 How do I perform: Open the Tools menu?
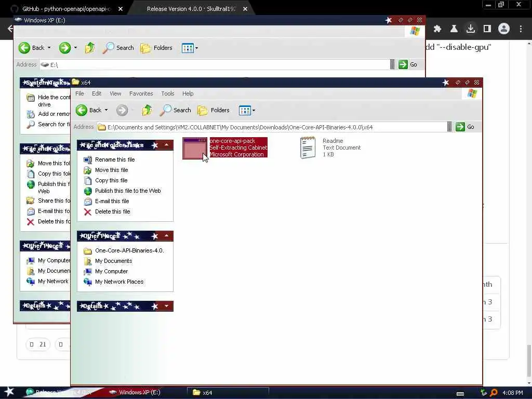(168, 94)
